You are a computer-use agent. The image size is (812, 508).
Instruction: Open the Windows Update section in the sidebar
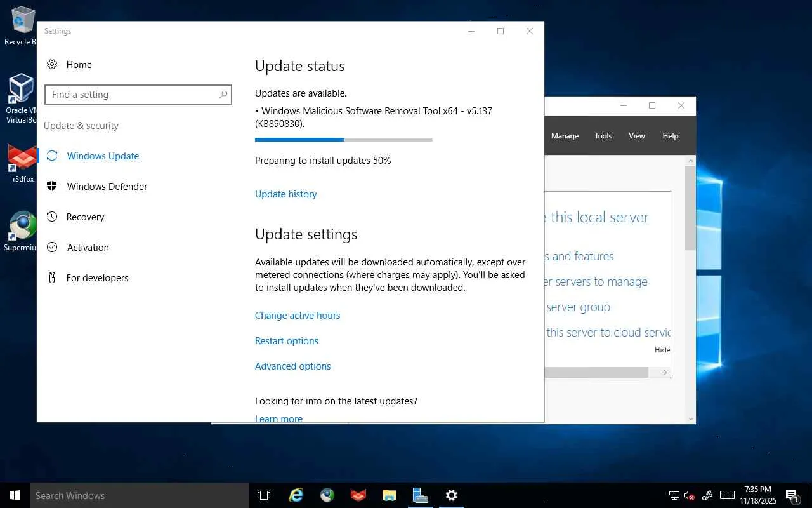coord(103,156)
